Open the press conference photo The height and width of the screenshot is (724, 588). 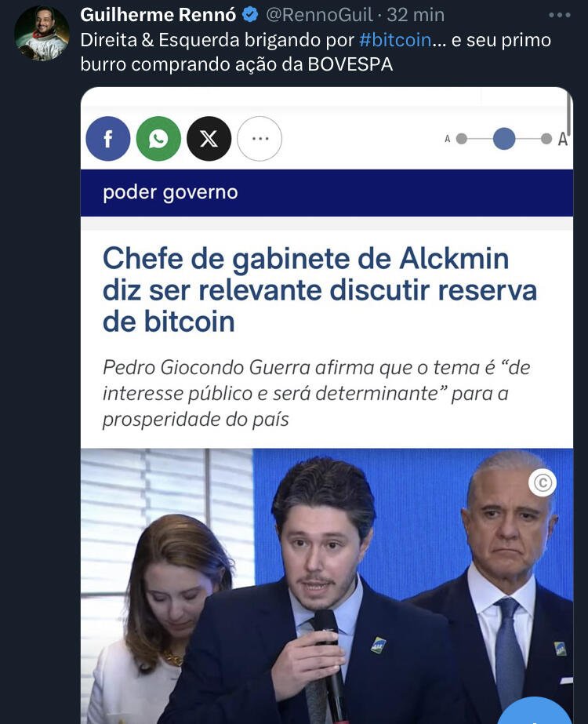point(327,586)
